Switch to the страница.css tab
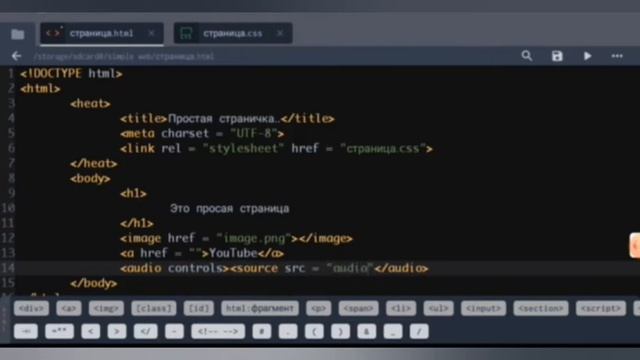Screen dimensions: 640x360 [233, 33]
